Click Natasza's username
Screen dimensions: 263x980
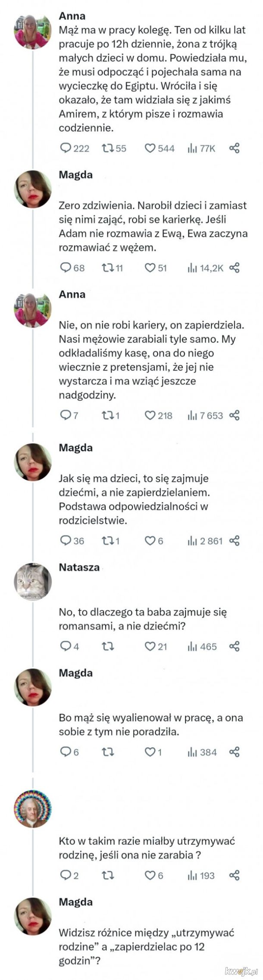(x=79, y=567)
